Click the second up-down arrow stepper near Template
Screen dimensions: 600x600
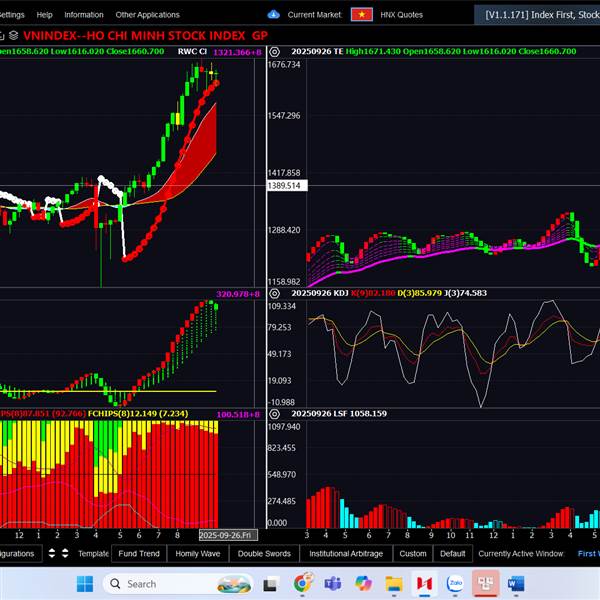[65, 553]
